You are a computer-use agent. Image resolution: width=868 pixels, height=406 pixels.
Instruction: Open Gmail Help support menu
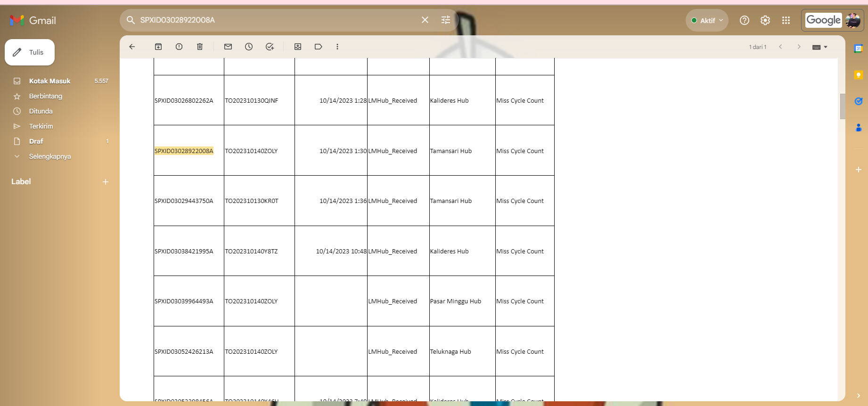coord(745,20)
